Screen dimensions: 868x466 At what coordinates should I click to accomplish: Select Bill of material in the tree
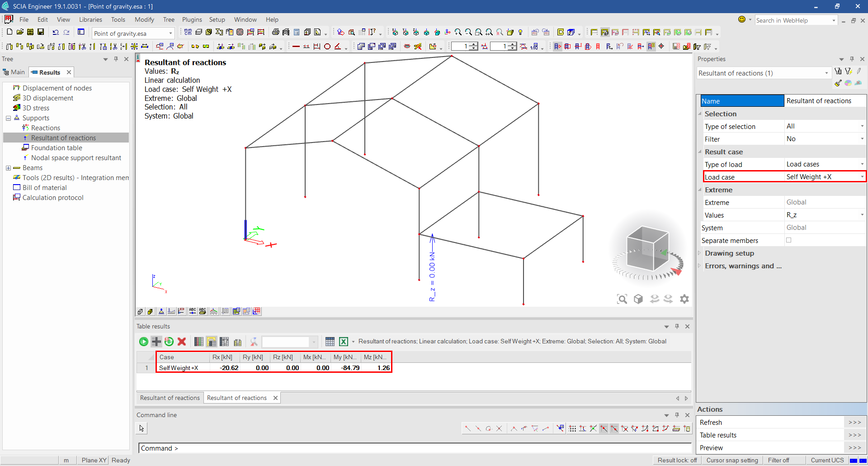pyautogui.click(x=44, y=188)
